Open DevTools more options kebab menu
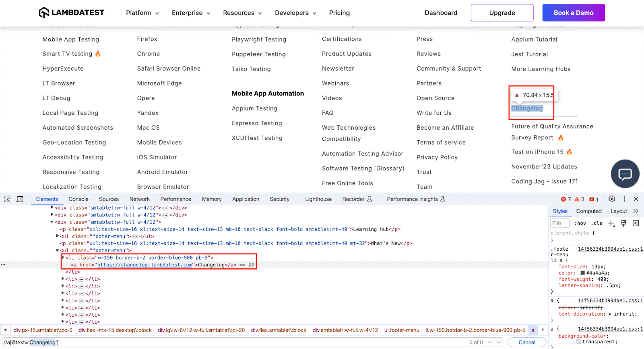The width and height of the screenshot is (644, 349). pos(624,199)
